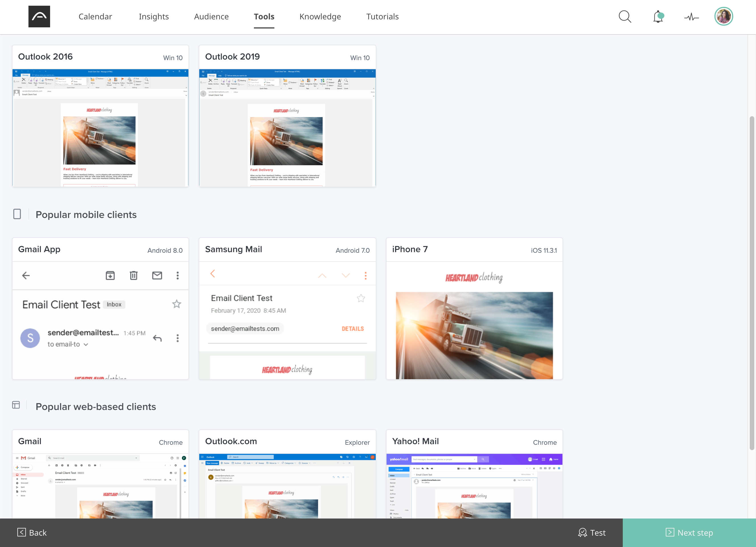Open the user profile avatar
The image size is (756, 547).
coord(723,16)
